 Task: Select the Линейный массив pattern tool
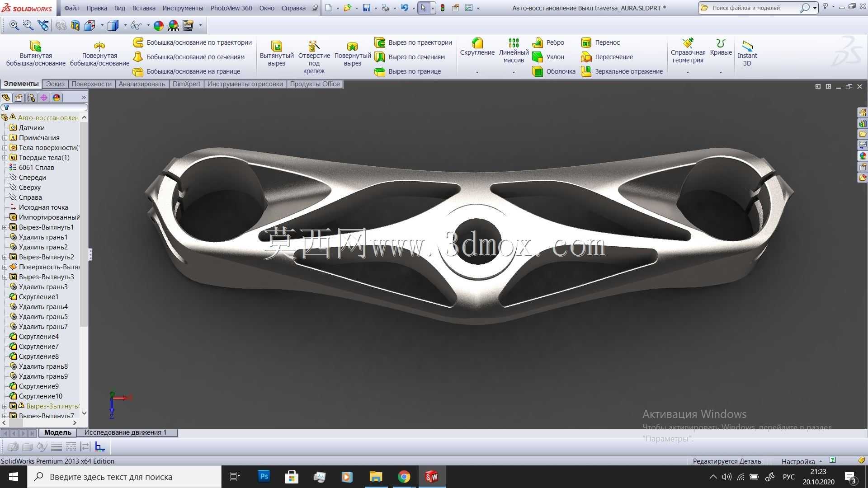514,51
